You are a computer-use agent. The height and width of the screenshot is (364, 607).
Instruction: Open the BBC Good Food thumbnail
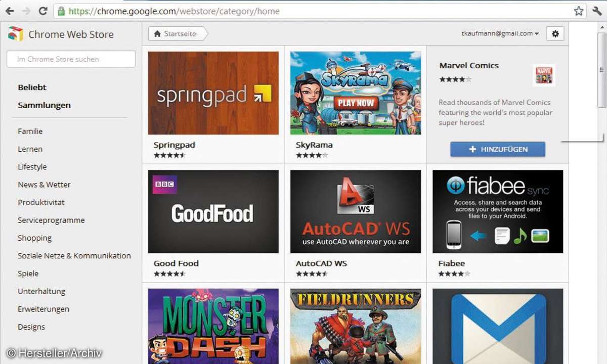[213, 211]
